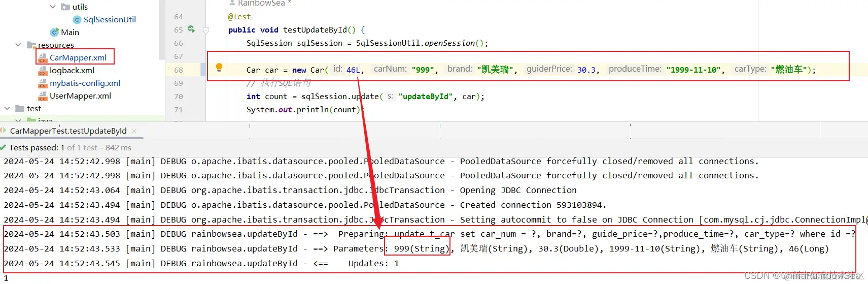Click the yellow lightbulb intention icon
This screenshot has height=284, width=868.
pos(219,68)
